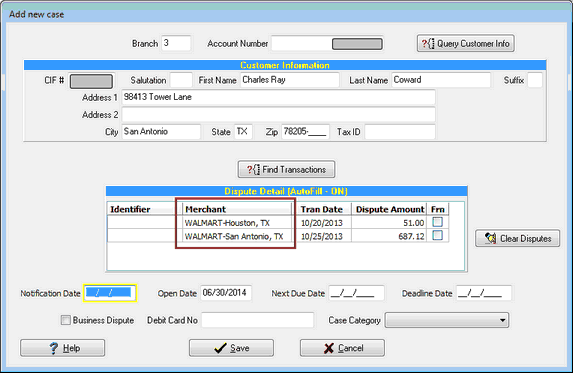Click the First Name field
Viewport: 573px width, 373px height.
point(290,80)
